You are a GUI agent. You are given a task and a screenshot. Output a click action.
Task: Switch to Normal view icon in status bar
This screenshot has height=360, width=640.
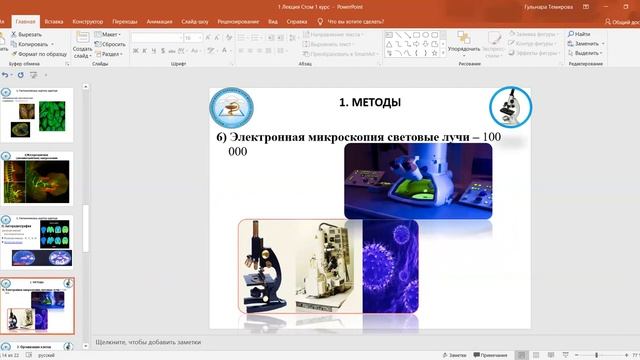521,355
